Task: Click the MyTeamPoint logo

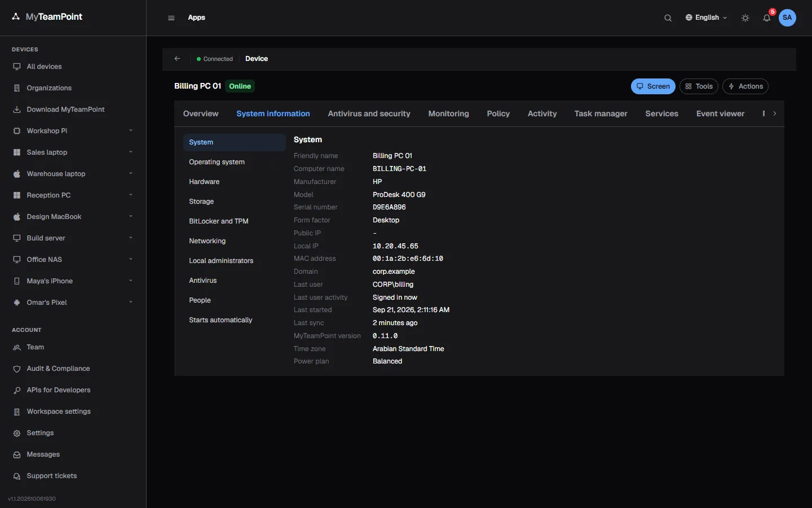Action: click(x=47, y=17)
